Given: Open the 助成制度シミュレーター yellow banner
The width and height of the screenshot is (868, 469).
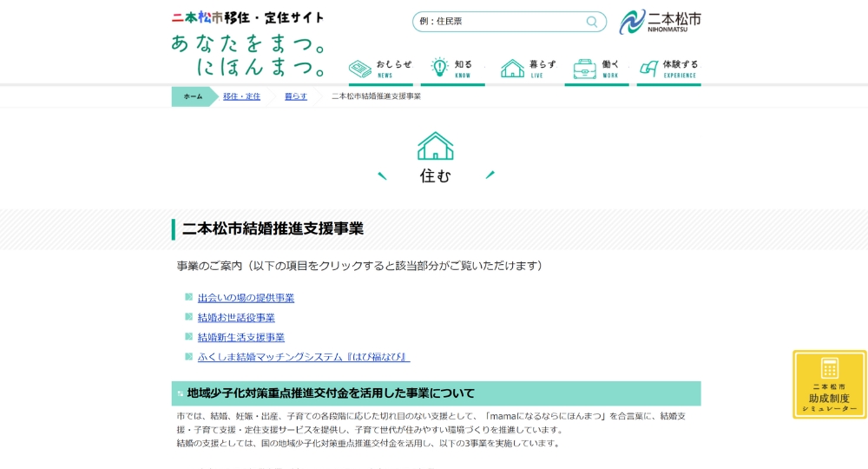Looking at the screenshot, I should pyautogui.click(x=829, y=385).
